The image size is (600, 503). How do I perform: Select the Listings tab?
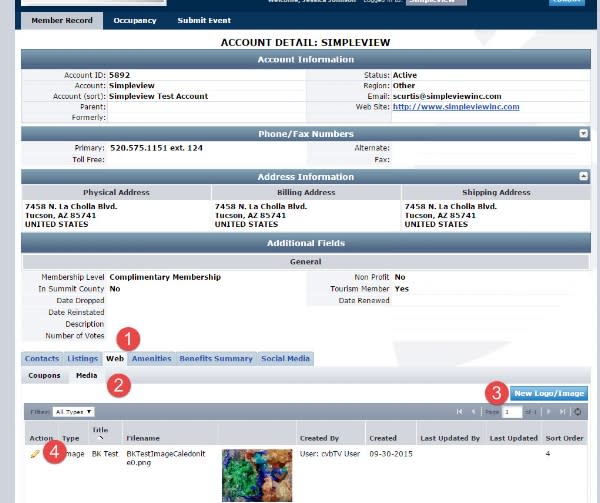pyautogui.click(x=83, y=358)
